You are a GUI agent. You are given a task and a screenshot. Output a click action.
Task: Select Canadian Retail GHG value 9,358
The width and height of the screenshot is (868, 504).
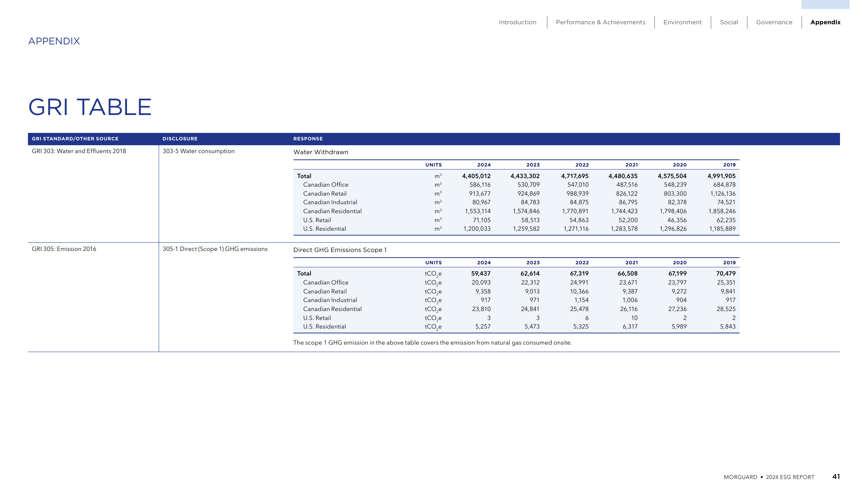tap(483, 292)
